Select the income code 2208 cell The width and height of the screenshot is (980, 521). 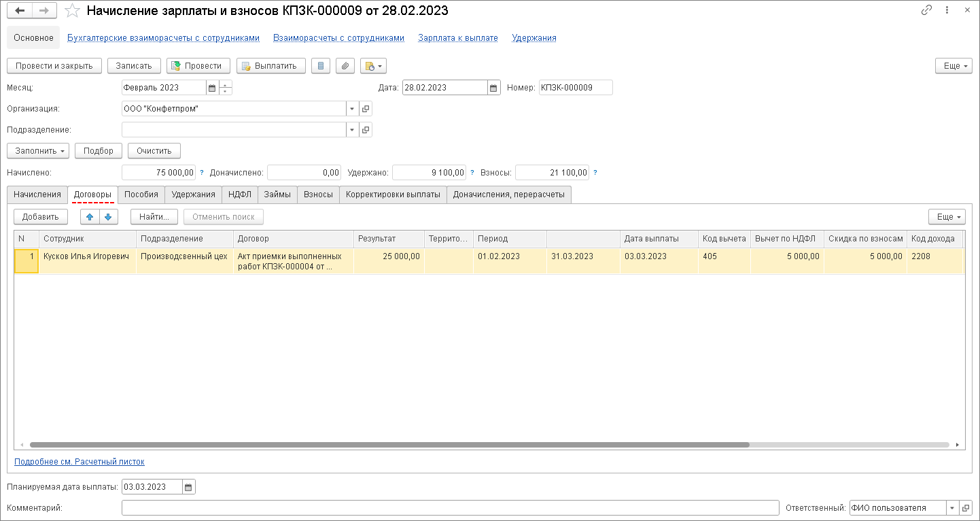[934, 261]
